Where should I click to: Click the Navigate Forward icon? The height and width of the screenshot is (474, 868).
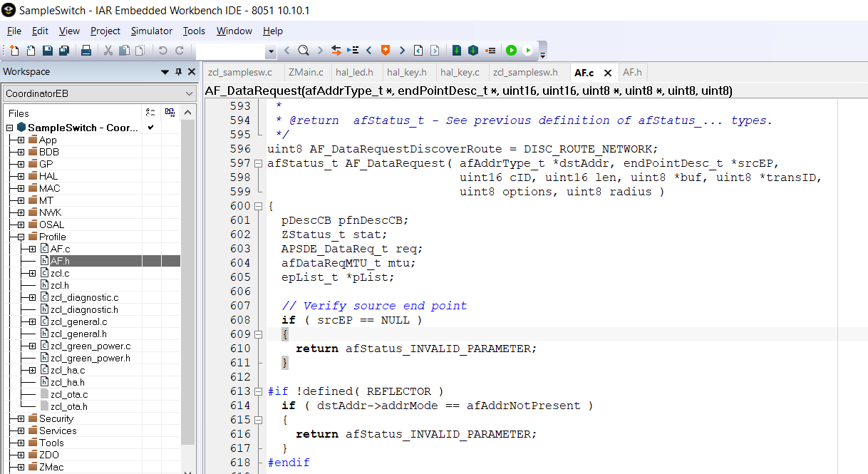coord(434,51)
